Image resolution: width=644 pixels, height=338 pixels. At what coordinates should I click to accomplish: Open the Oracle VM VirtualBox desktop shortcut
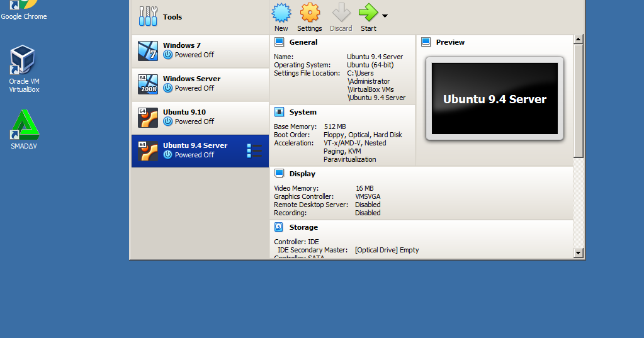[x=24, y=69]
